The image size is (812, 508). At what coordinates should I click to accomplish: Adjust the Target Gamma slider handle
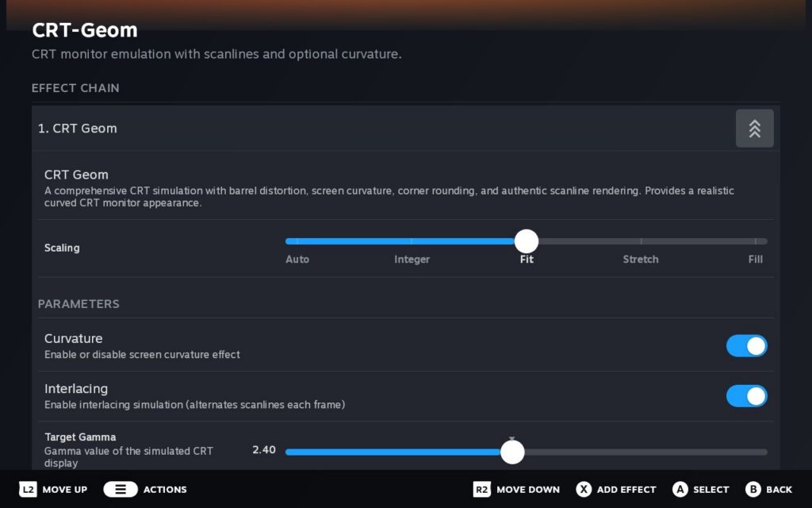tap(512, 451)
